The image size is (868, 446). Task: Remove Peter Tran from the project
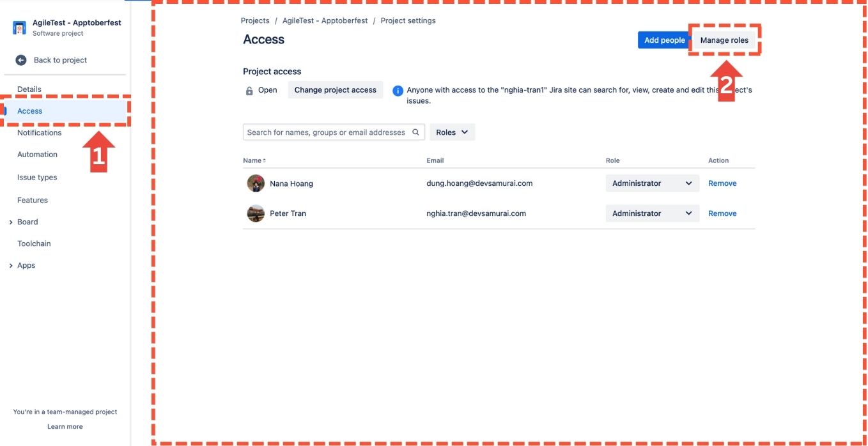point(722,213)
